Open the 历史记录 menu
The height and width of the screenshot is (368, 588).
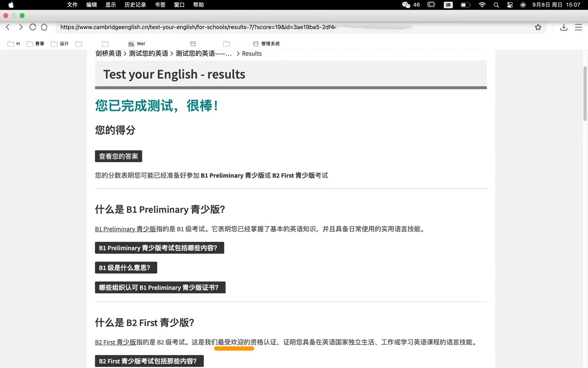135,5
